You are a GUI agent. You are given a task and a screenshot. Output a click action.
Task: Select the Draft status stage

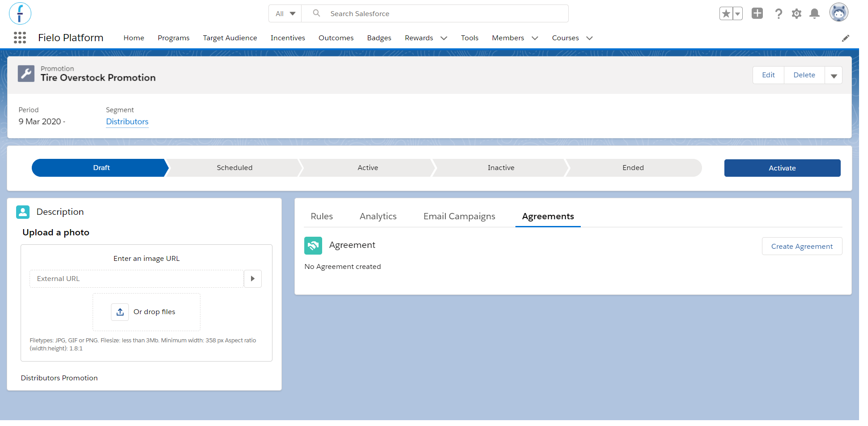click(100, 168)
